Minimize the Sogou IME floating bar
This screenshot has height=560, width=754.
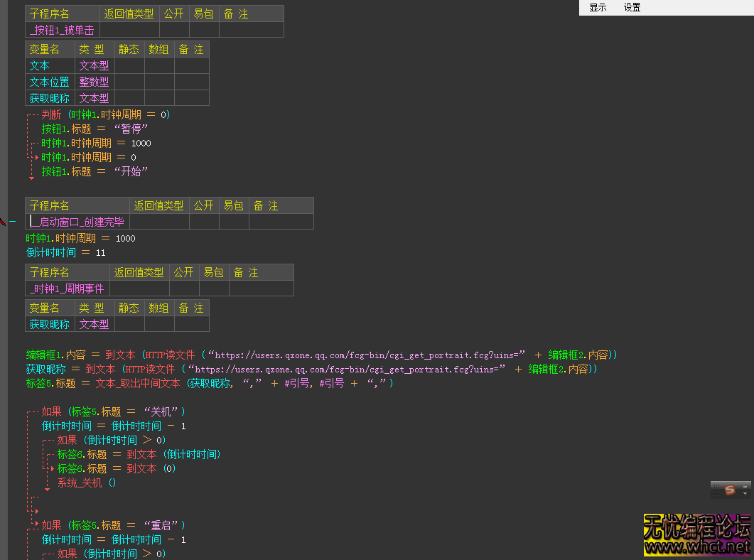[745, 485]
